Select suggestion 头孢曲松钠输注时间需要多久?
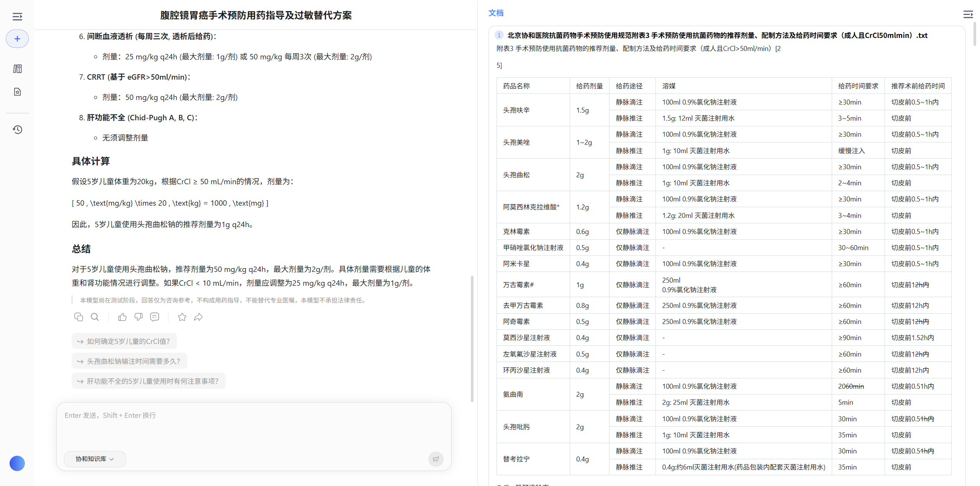The image size is (980, 486). [x=129, y=361]
